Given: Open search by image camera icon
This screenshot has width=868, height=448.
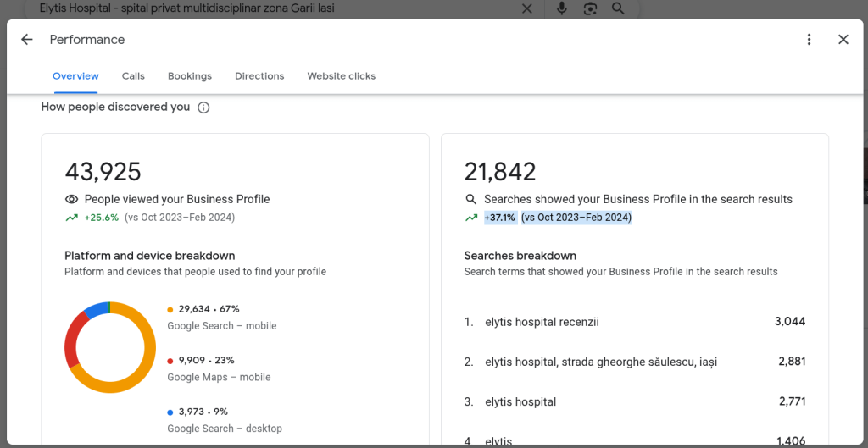Looking at the screenshot, I should click(x=590, y=8).
